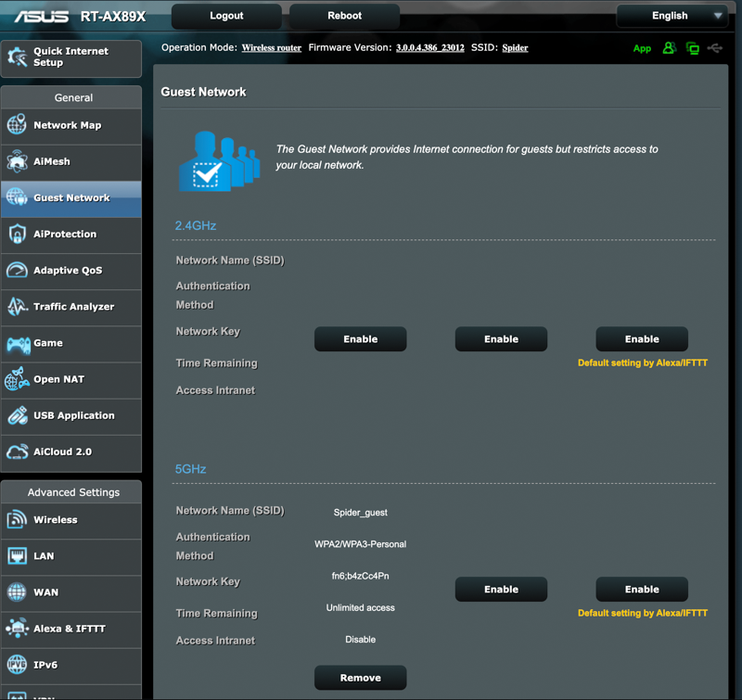Click the USB status icon in header
Viewport: 742px width, 700px height.
point(715,48)
